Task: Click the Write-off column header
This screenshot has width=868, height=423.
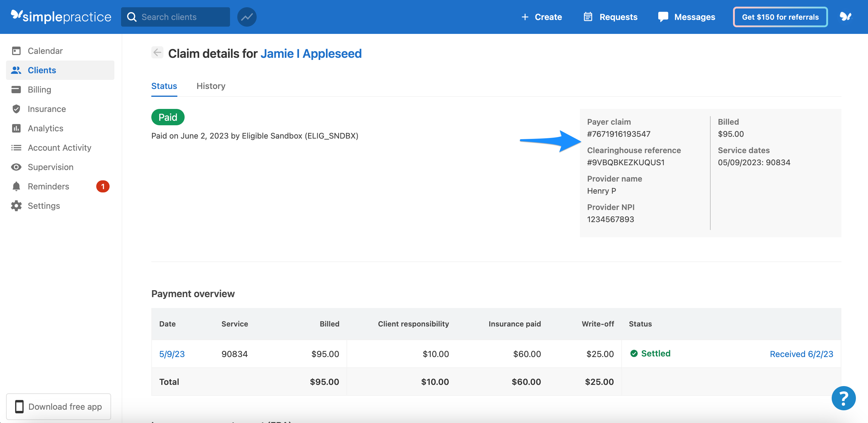Action: 598,324
